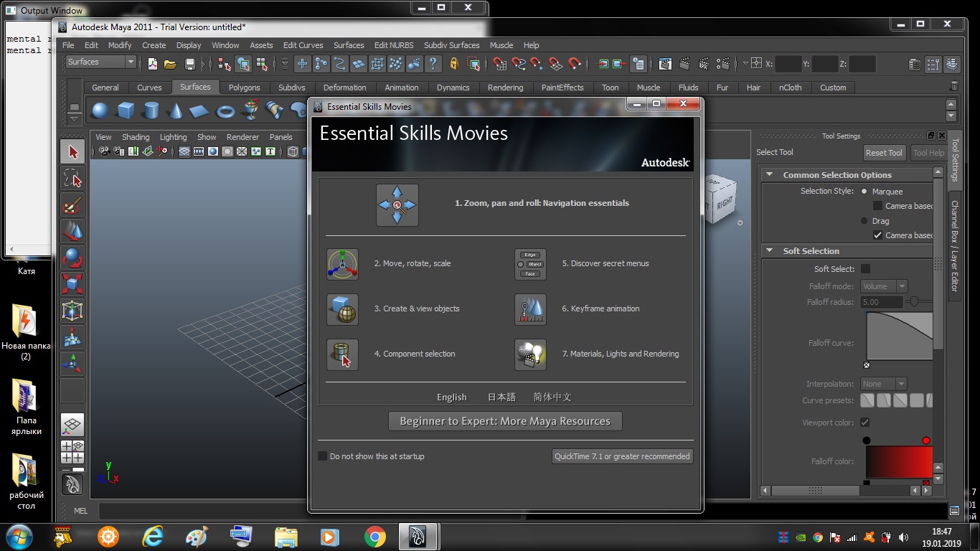Select the arrow Select tool in Maya's toolbox

72,151
